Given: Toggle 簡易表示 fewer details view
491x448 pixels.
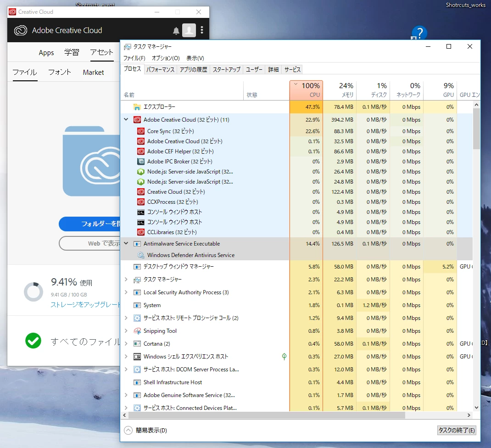Looking at the screenshot, I should 145,431.
